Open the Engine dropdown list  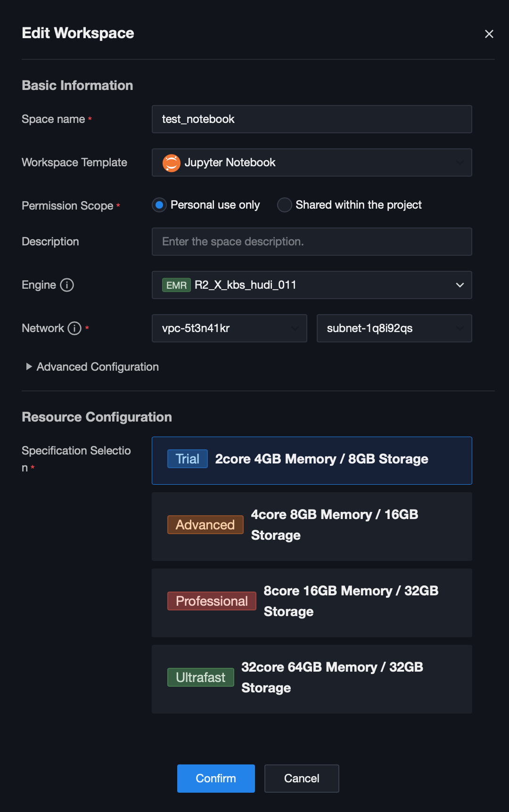click(x=460, y=285)
